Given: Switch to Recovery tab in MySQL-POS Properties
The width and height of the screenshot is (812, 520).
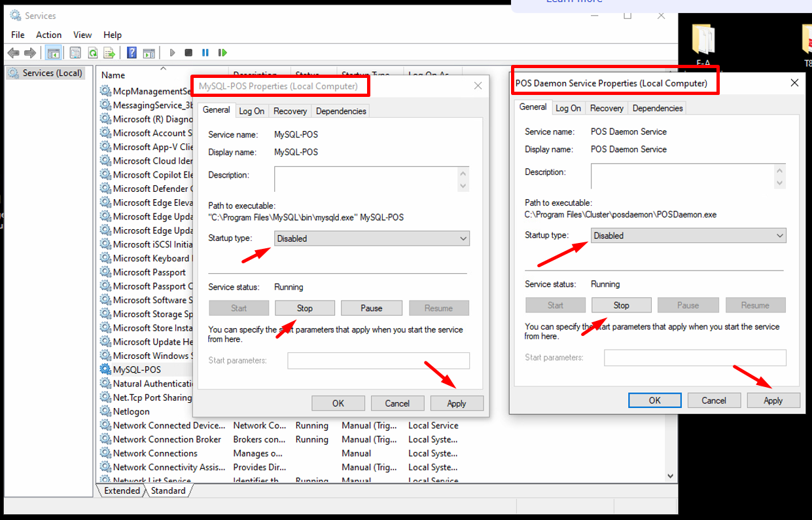Looking at the screenshot, I should pos(291,111).
